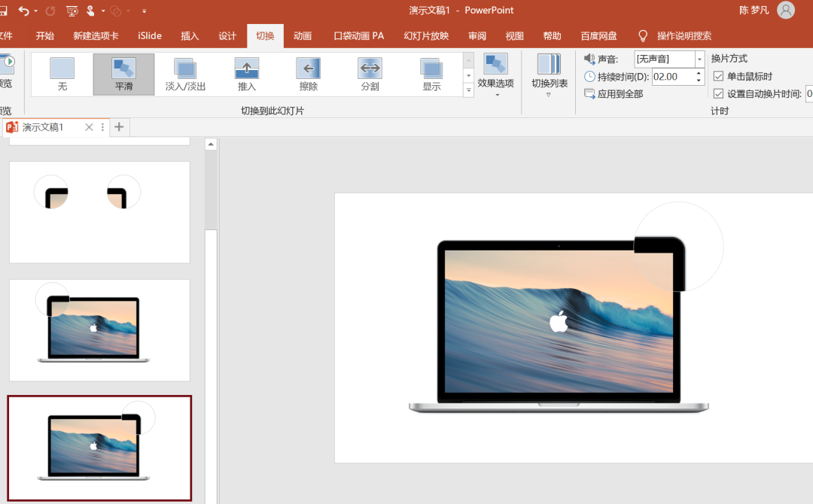
Task: Apply the 显示 (Reveal) transition
Action: [x=431, y=74]
